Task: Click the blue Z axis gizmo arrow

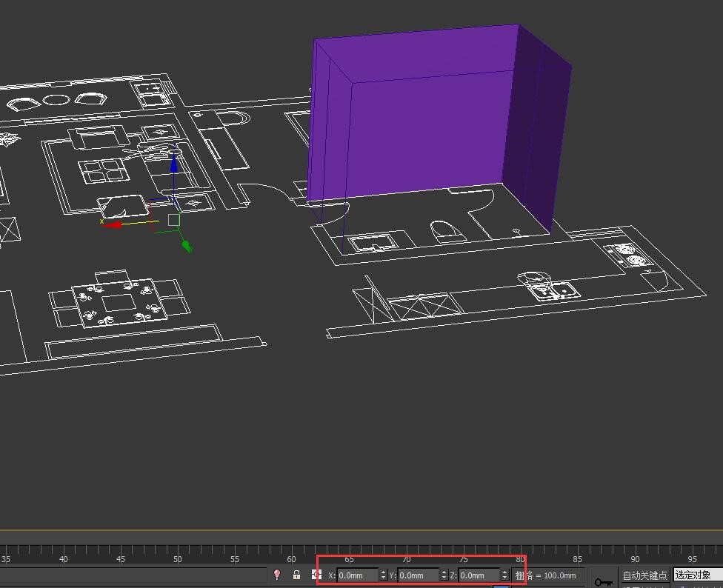Action: click(174, 162)
